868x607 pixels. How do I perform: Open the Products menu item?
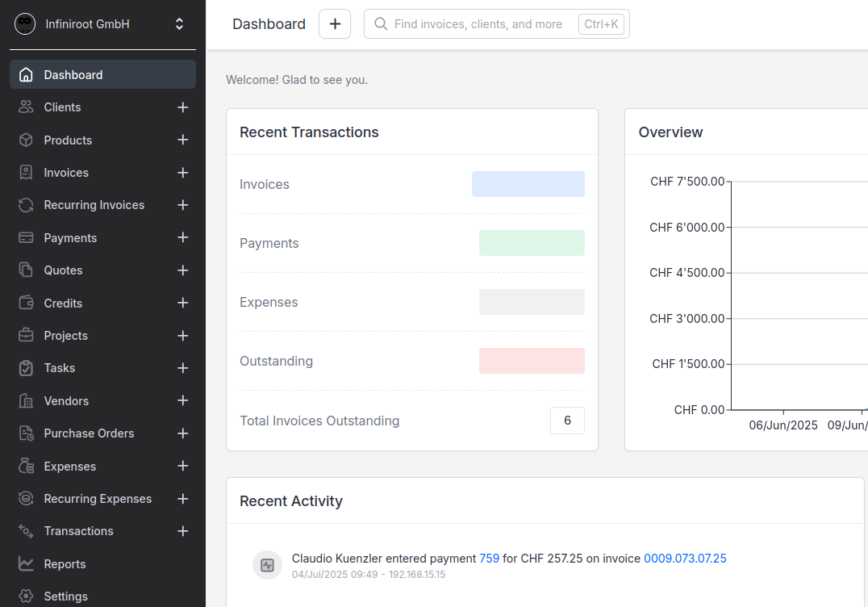click(x=68, y=140)
